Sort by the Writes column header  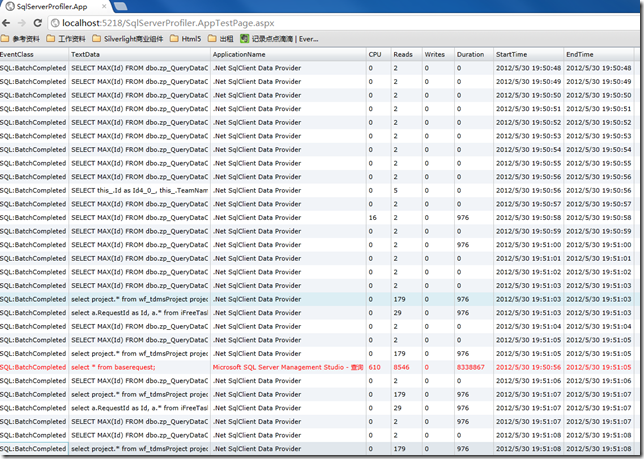(x=438, y=54)
